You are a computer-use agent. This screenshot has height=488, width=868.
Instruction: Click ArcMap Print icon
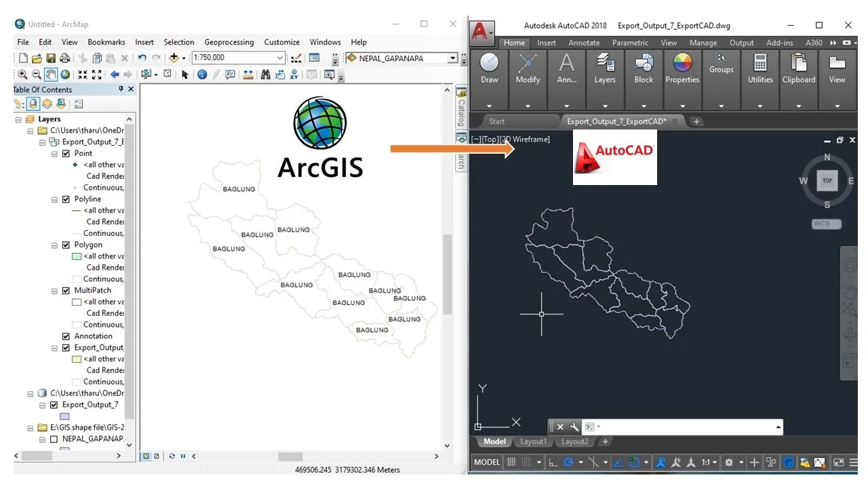pos(64,58)
